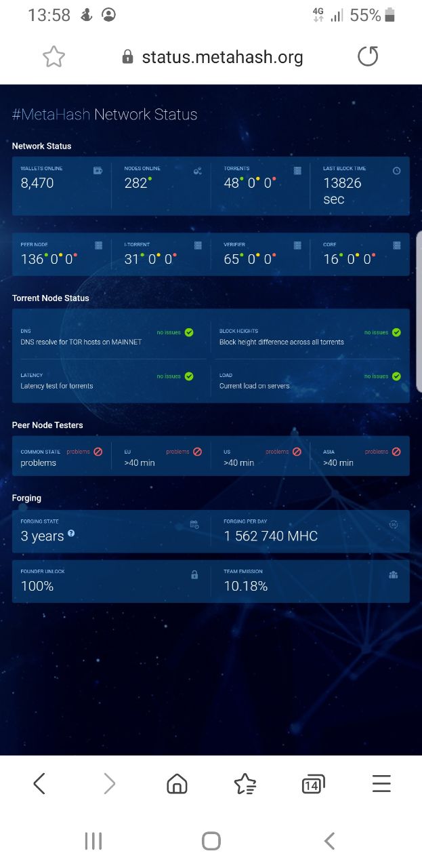422x868 pixels.
Task: Tap the Android home button
Action: pyautogui.click(x=211, y=842)
